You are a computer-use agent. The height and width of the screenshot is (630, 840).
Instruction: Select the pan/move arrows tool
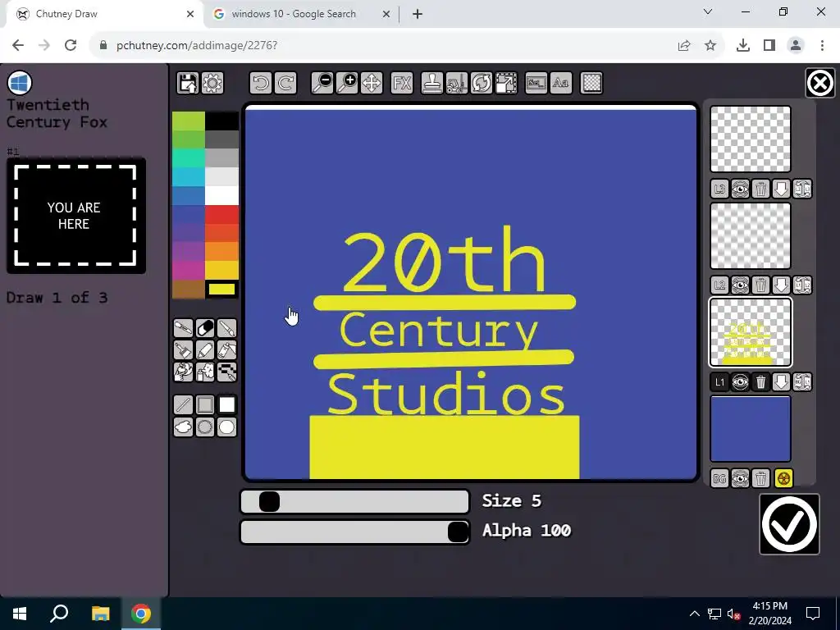pos(372,83)
